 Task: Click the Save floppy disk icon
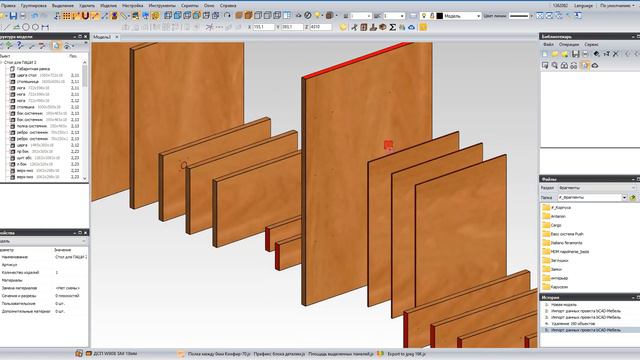click(13, 16)
